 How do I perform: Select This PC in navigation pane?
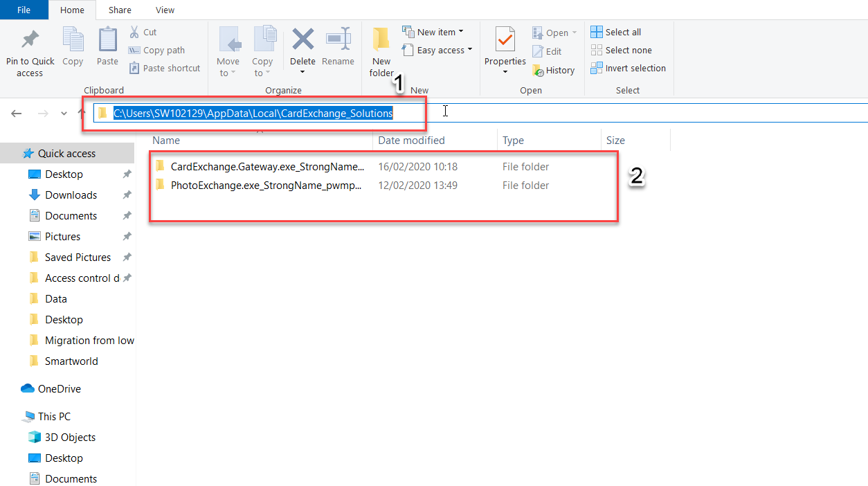coord(54,416)
